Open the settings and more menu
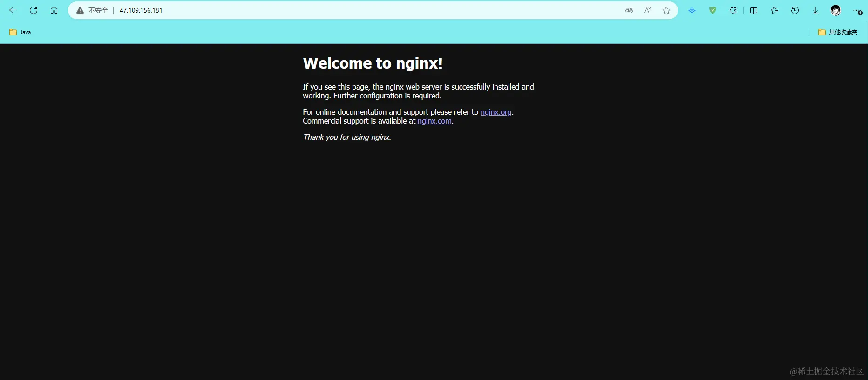The height and width of the screenshot is (380, 868). coord(857,10)
